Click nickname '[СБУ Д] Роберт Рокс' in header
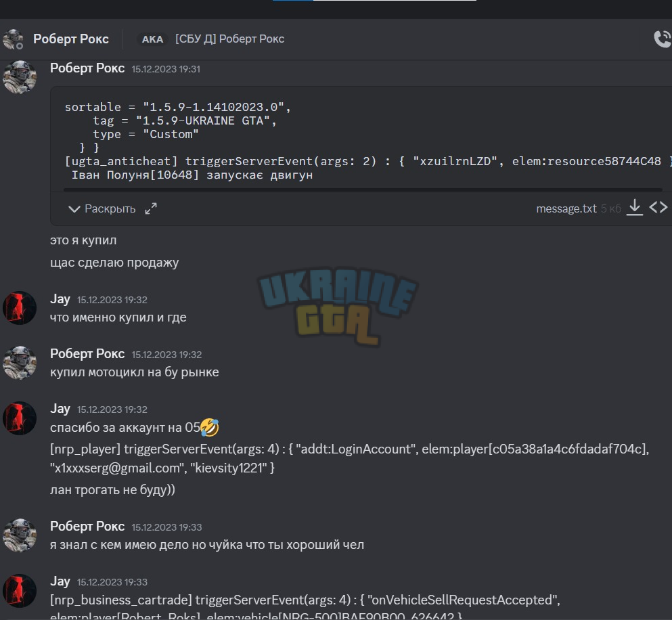 point(229,39)
